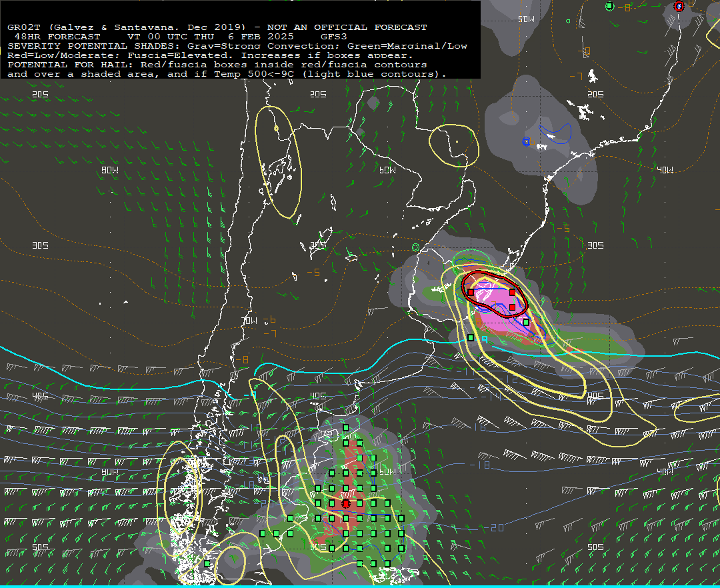Click the 60W label over Bolivia
720x588 pixels.
pos(387,170)
